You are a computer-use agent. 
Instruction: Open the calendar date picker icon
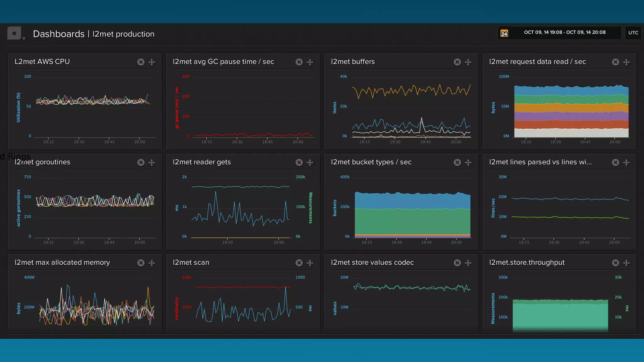(x=504, y=33)
